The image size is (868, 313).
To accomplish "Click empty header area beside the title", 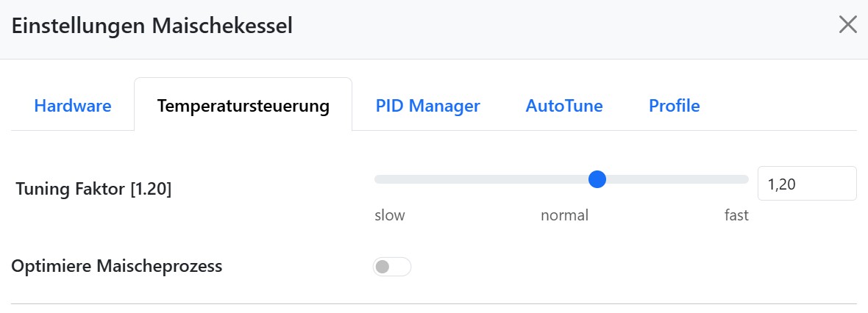I will [x=552, y=28].
